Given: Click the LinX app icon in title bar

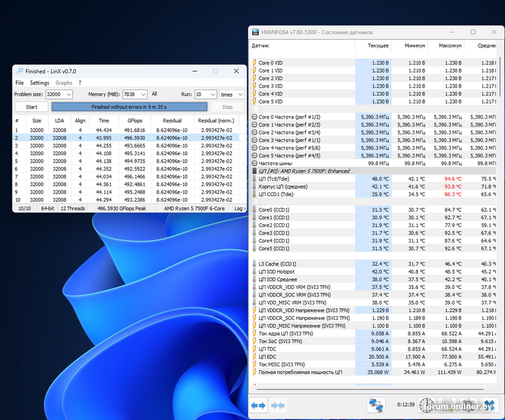Looking at the screenshot, I should point(20,71).
